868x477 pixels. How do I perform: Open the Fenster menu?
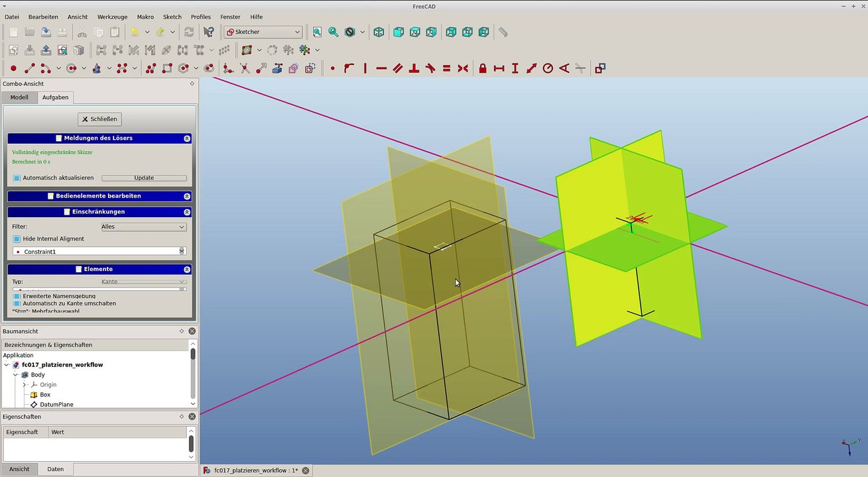coord(231,17)
